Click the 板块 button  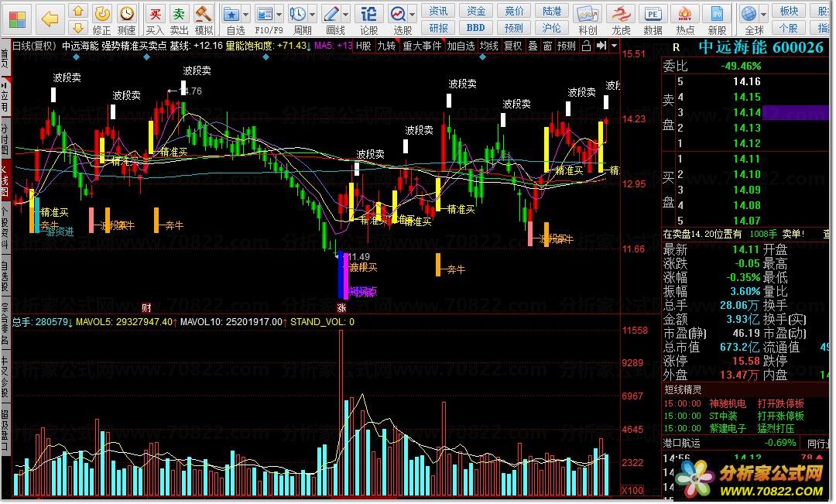(789, 11)
